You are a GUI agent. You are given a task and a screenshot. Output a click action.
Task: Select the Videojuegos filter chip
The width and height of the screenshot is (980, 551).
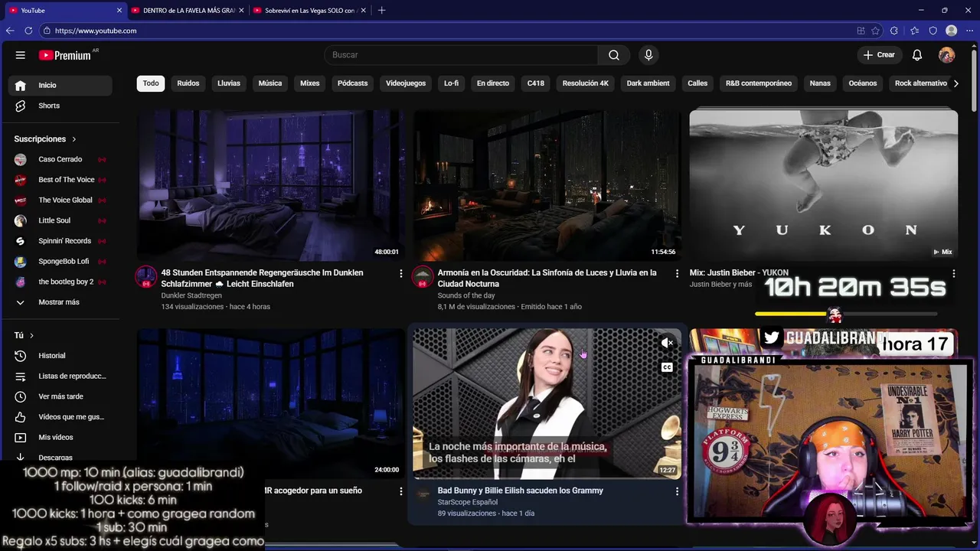(x=406, y=83)
